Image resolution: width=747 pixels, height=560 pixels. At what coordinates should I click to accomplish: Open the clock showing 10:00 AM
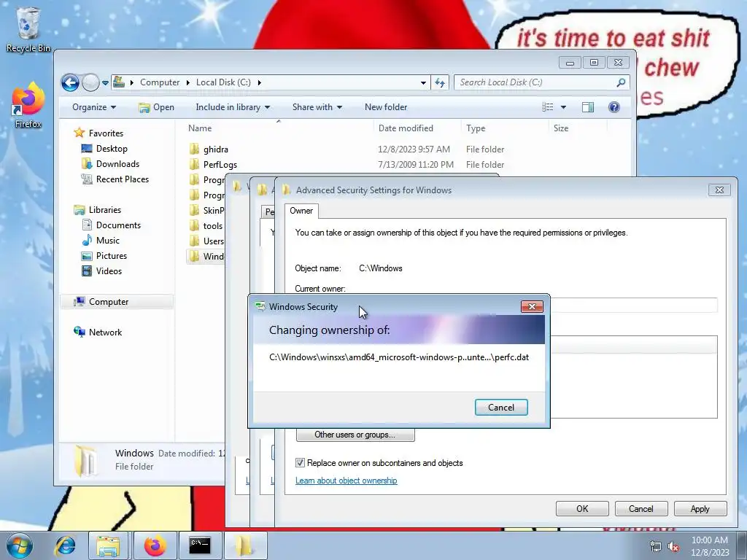click(709, 546)
